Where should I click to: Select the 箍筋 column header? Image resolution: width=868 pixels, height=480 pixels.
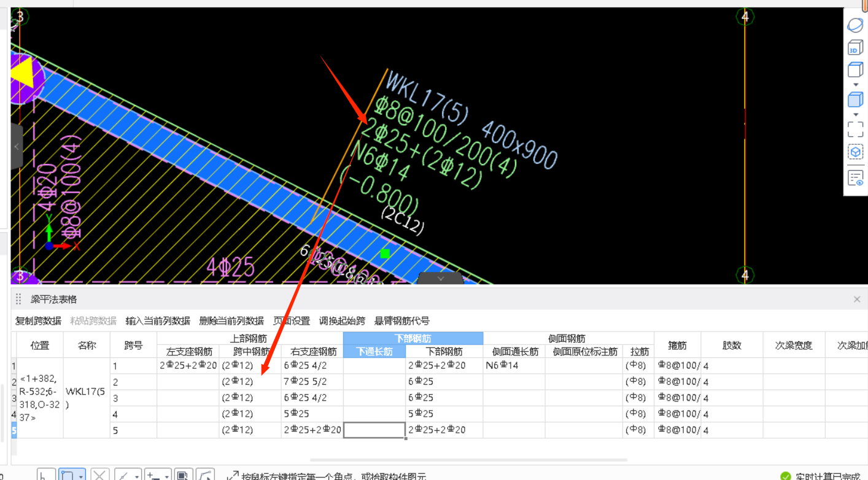click(678, 345)
